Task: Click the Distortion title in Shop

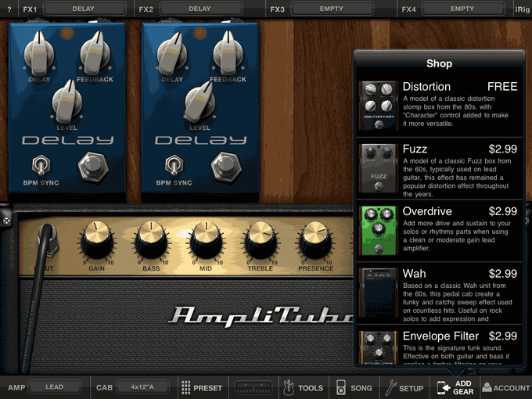Action: [x=426, y=87]
